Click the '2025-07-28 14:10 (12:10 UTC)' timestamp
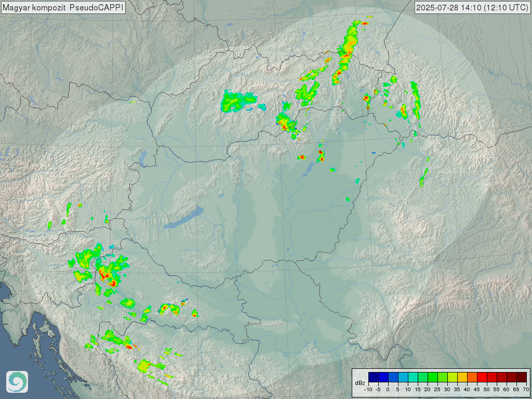The width and height of the screenshot is (532, 399). (472, 7)
